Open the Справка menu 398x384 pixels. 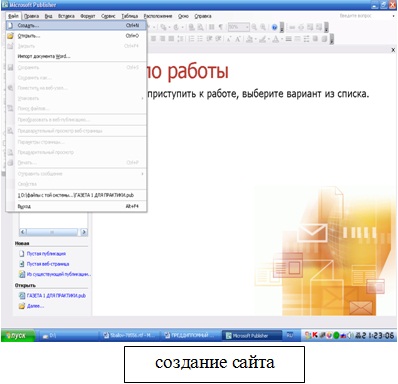coord(203,16)
